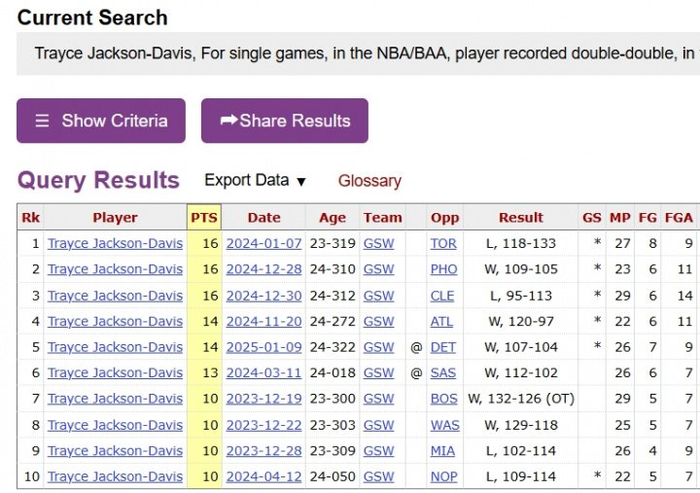Open the TOR opponent link
Image resolution: width=700 pixels, height=493 pixels.
(x=443, y=243)
